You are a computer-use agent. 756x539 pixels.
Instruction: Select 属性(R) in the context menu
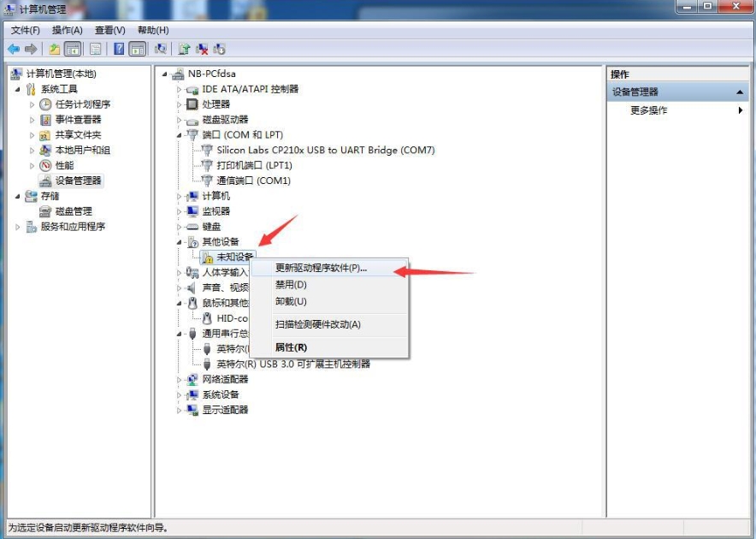(291, 347)
